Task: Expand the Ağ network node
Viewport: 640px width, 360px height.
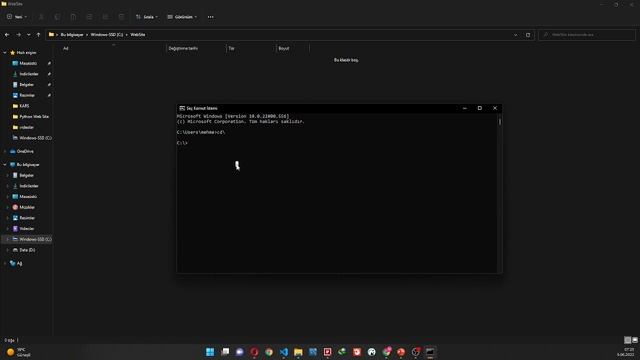Action: (x=5, y=263)
